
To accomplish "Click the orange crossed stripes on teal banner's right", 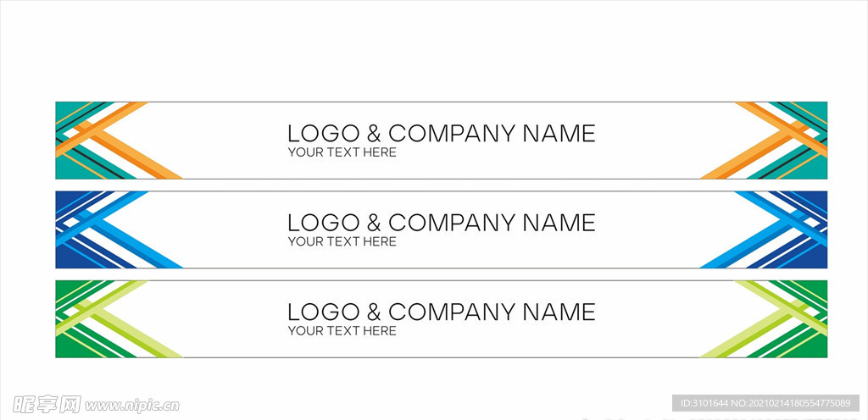I will (x=764, y=141).
